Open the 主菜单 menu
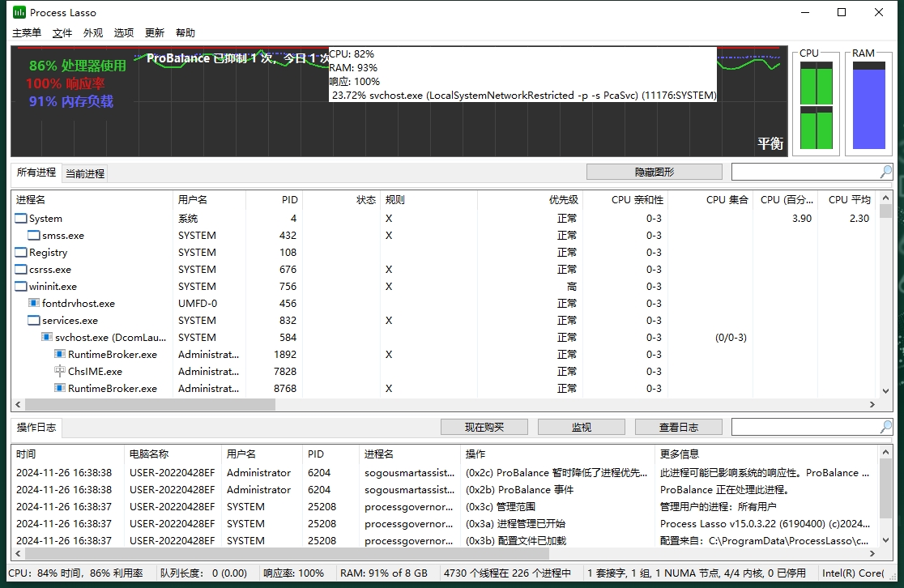Image resolution: width=904 pixels, height=588 pixels. 27,33
